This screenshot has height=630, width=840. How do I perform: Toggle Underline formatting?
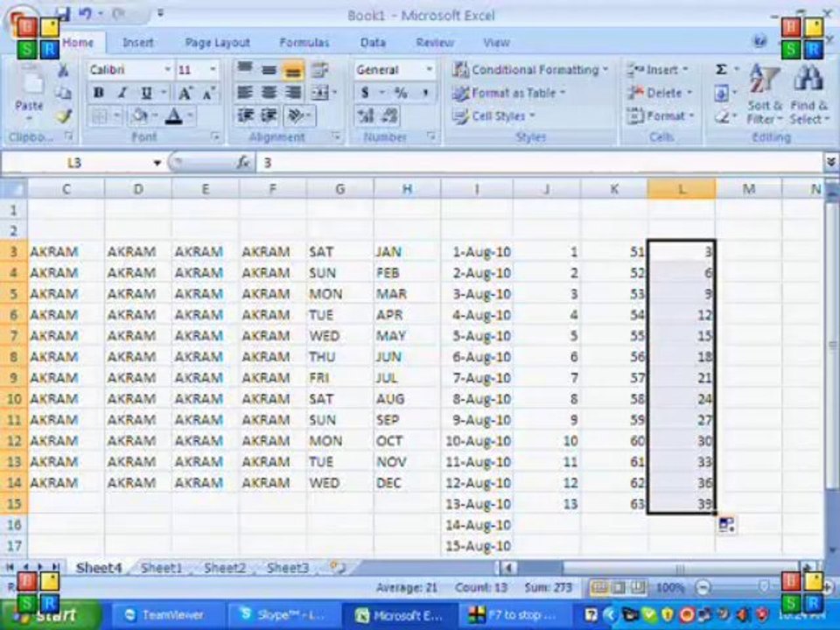(146, 93)
